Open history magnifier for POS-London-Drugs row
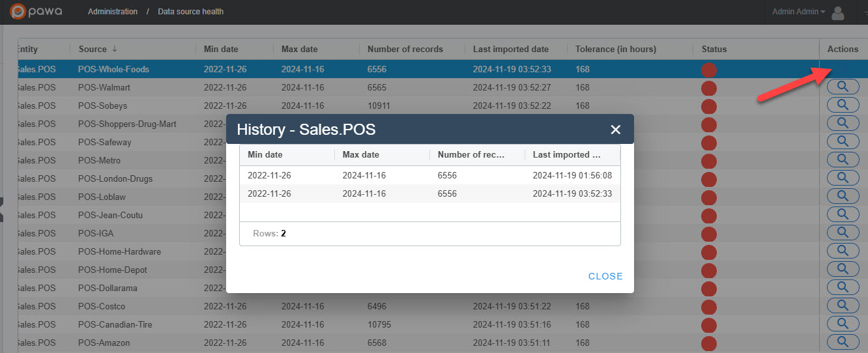This screenshot has width=868, height=353. (x=843, y=178)
